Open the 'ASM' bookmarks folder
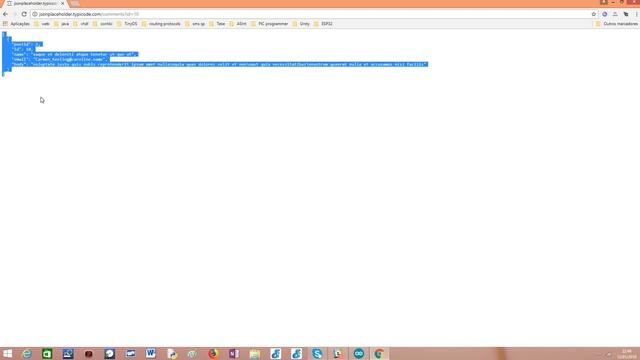 pyautogui.click(x=238, y=24)
